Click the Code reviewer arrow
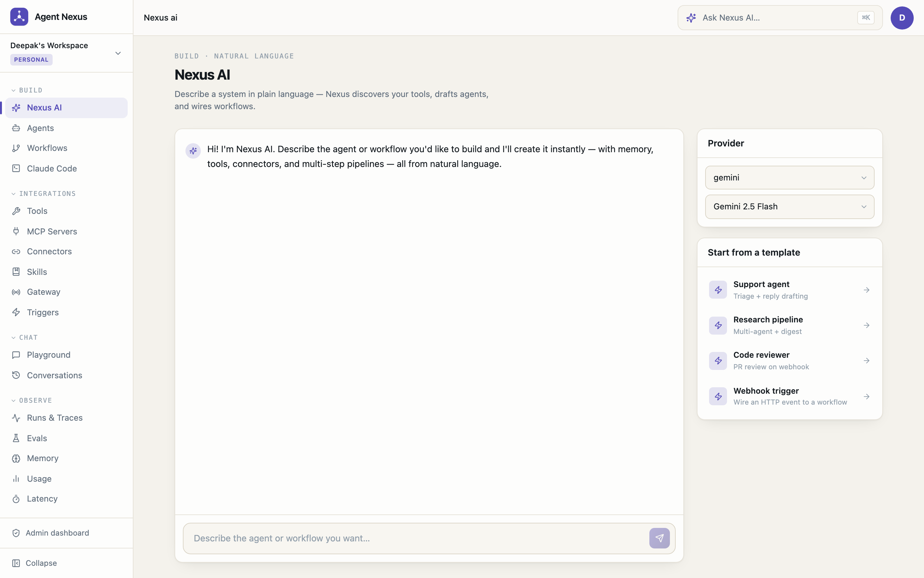 (x=866, y=361)
